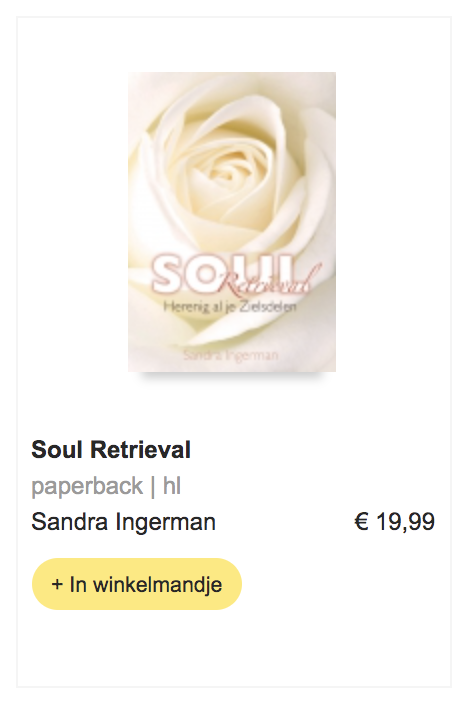Click the author name printed on the cover
The image size is (466, 706).
231,355
